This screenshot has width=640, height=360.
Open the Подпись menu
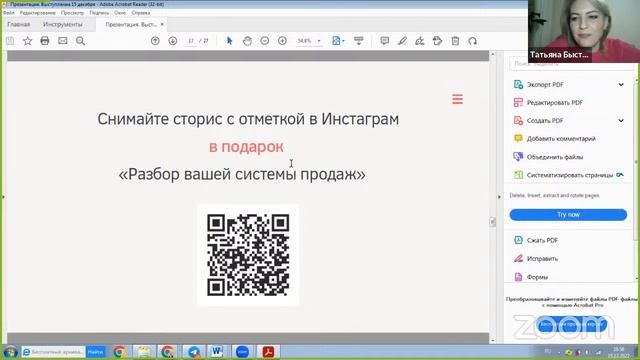tap(99, 13)
